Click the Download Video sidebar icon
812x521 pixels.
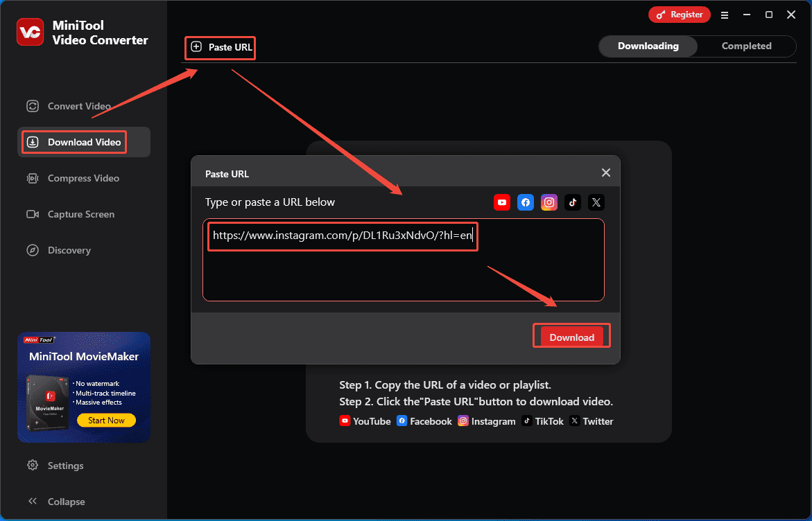click(33, 142)
